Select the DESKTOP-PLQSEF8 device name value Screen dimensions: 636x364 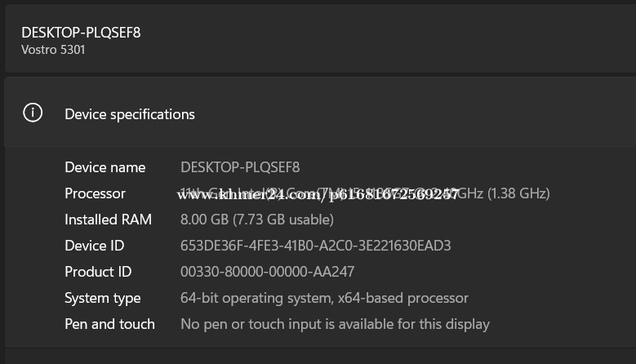click(x=240, y=167)
